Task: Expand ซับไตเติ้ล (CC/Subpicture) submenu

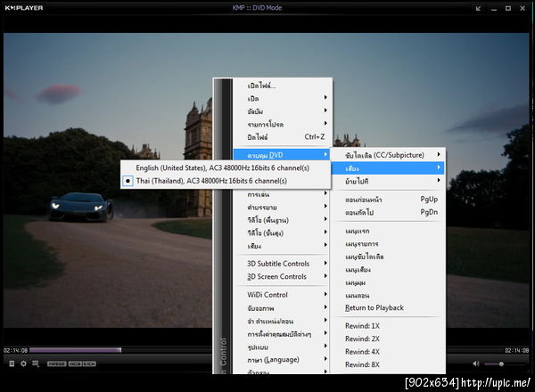Action: (x=388, y=155)
